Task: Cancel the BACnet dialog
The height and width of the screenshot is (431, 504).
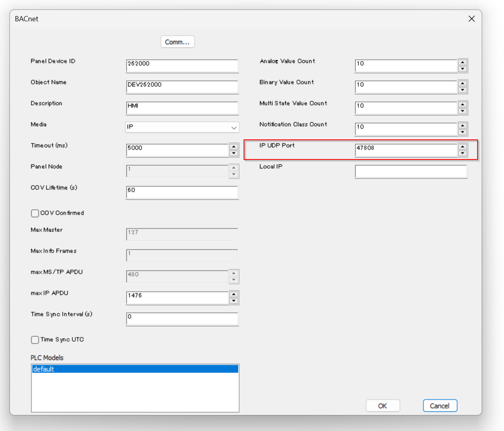Action: click(x=440, y=406)
